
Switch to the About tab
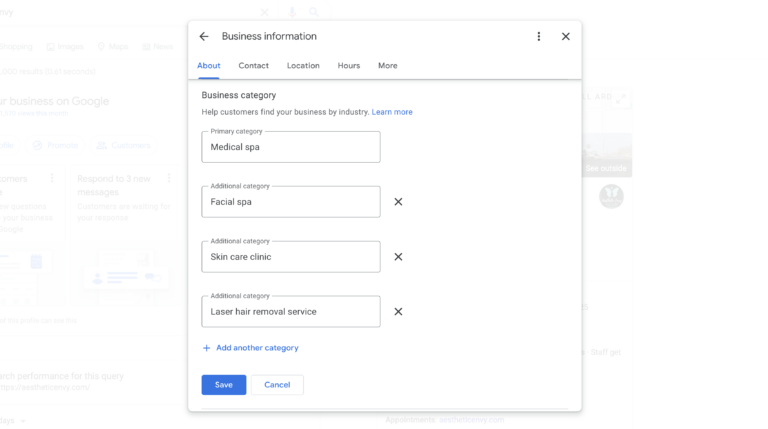tap(209, 66)
